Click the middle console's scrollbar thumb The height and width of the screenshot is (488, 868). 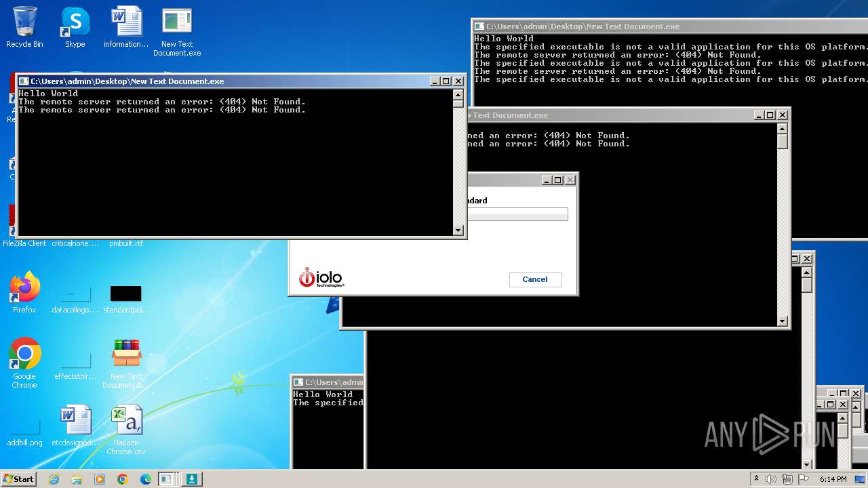pos(782,142)
